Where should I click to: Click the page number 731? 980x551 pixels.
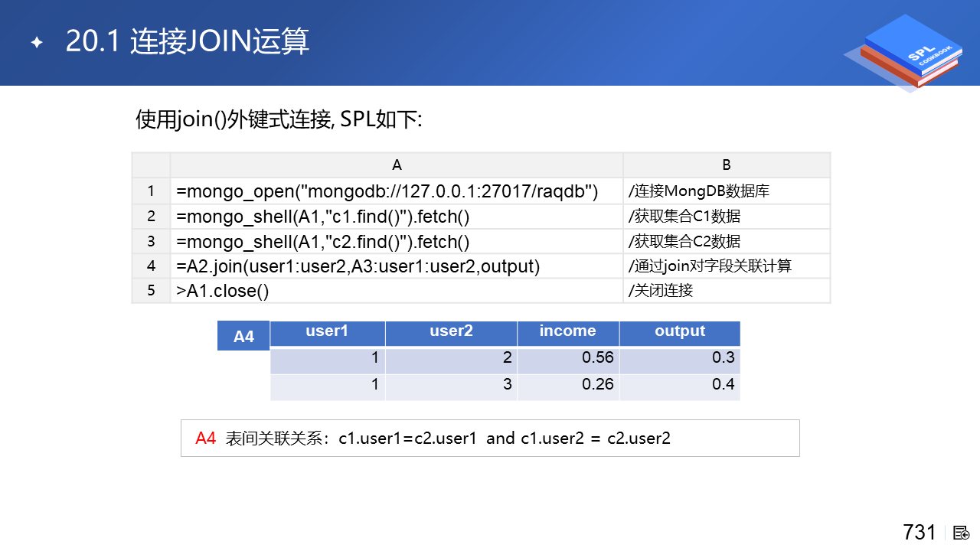(x=920, y=532)
